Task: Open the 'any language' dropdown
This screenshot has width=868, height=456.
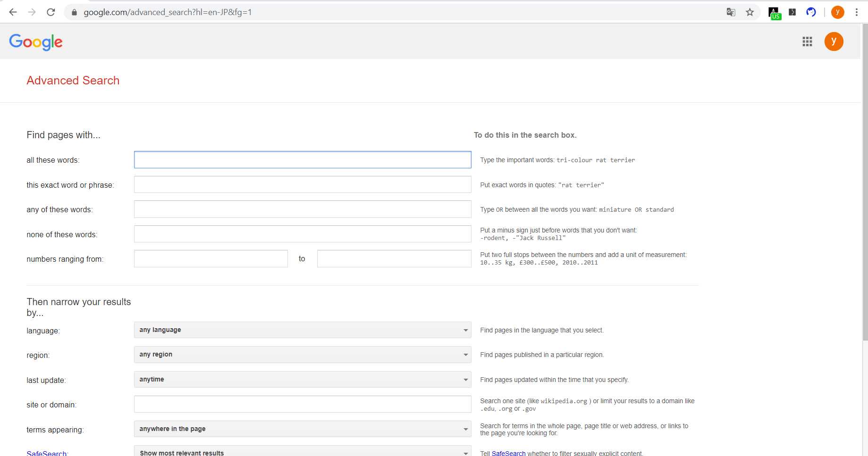Action: [x=303, y=330]
